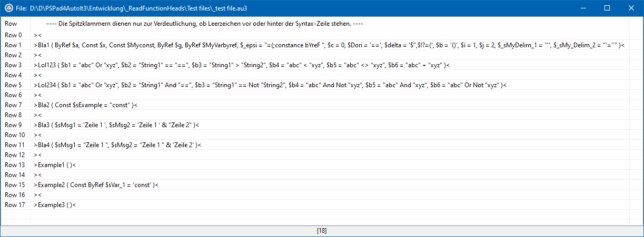Select the Bla2 Const $sExample line
644x237 pixels.
click(85, 105)
